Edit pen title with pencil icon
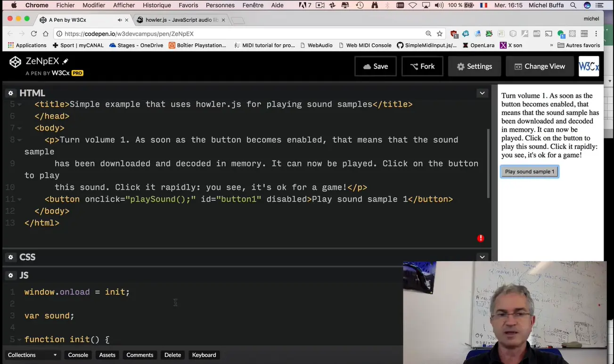 click(65, 61)
